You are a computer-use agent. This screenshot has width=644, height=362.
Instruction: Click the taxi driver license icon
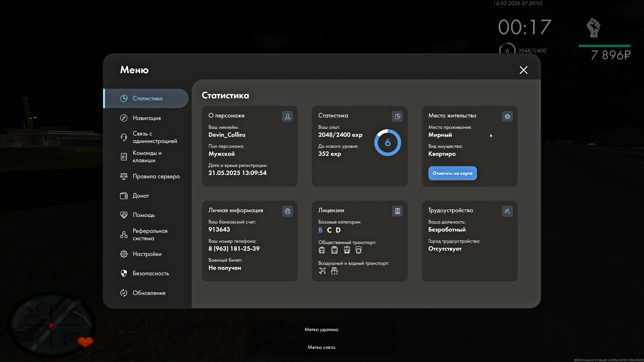tap(358, 250)
